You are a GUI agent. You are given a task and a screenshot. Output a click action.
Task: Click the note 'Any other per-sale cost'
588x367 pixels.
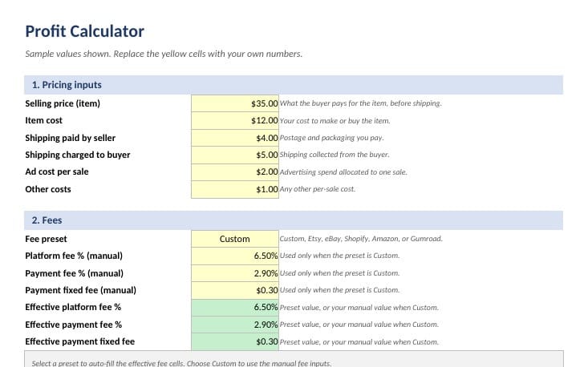[317, 189]
